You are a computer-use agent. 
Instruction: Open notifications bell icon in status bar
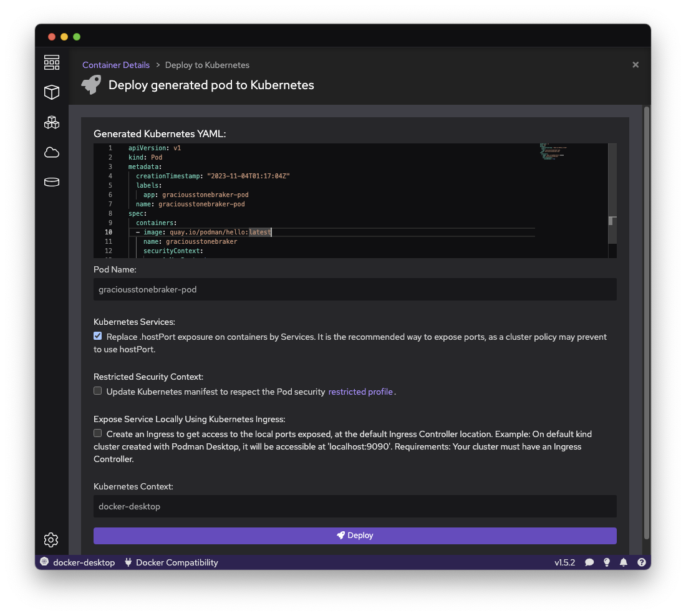pos(624,562)
